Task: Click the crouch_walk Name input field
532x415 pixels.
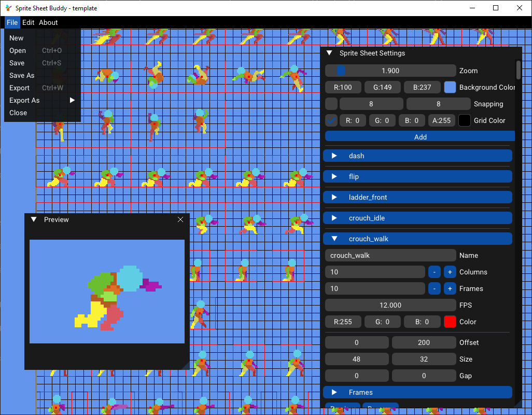Action: coord(390,255)
